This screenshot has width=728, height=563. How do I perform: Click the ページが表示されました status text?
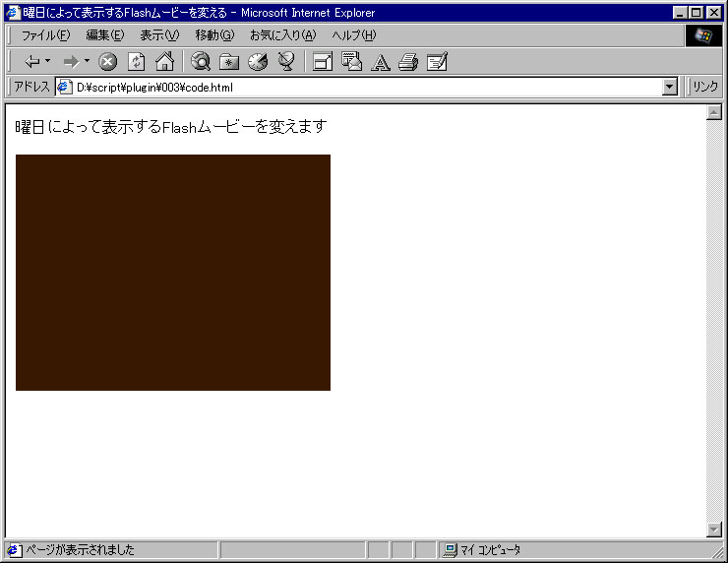(80, 550)
